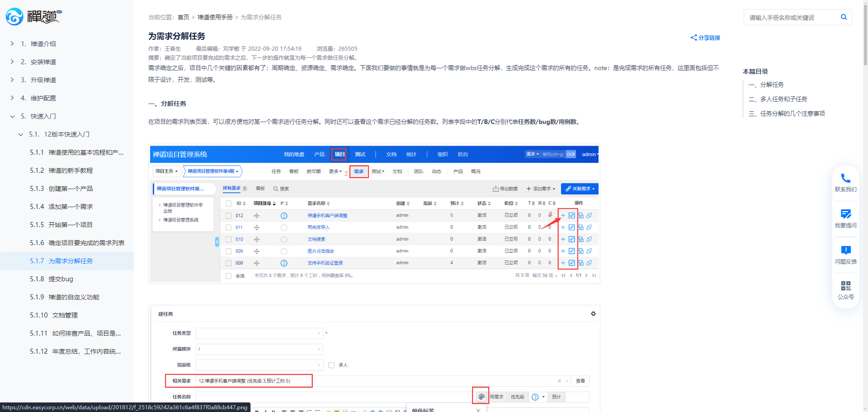This screenshot has height=412, width=868.
Task: Open 5.1.2 禅道的新手教程
Action: (x=61, y=170)
